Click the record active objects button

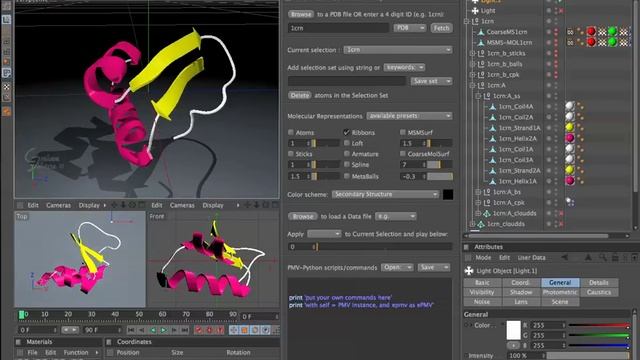click(199, 330)
